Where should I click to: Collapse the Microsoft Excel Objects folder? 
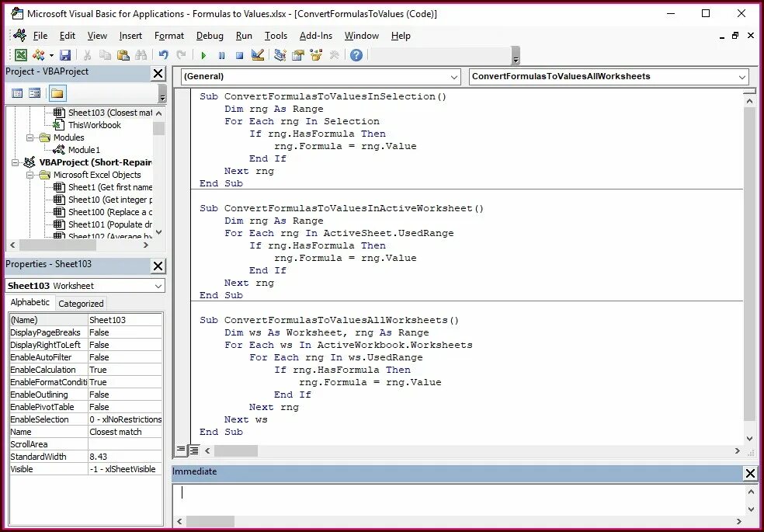pyautogui.click(x=30, y=175)
